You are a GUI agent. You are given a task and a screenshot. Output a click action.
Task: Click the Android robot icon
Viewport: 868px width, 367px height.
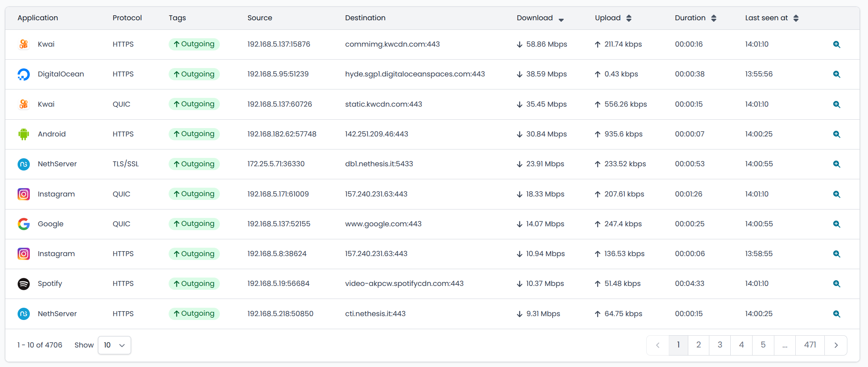point(24,134)
